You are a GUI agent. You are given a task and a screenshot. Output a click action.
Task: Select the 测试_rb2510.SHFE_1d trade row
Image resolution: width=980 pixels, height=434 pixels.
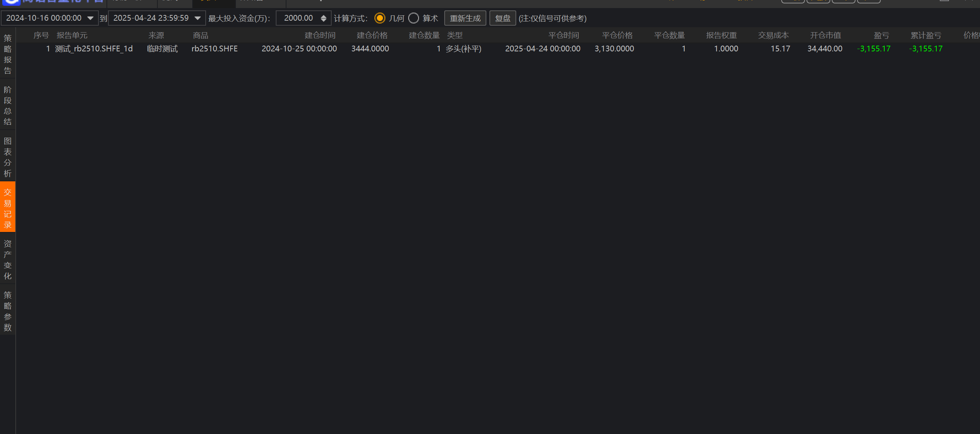(x=94, y=49)
